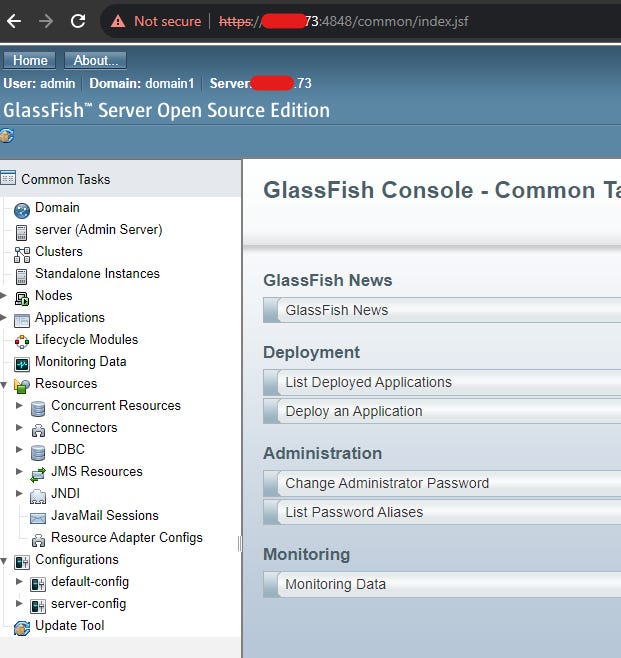Click the JavaMail Sessions envelope icon
This screenshot has height=658, width=621.
(x=38, y=519)
